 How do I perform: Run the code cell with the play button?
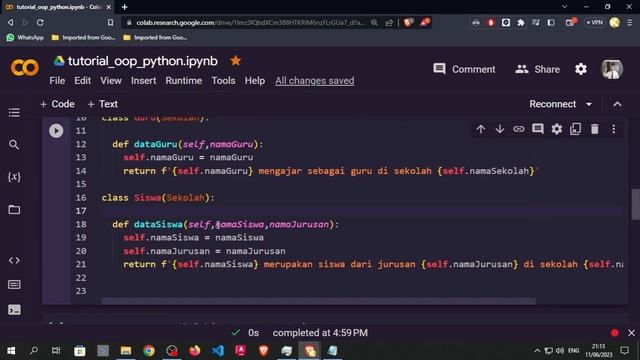coord(56,131)
